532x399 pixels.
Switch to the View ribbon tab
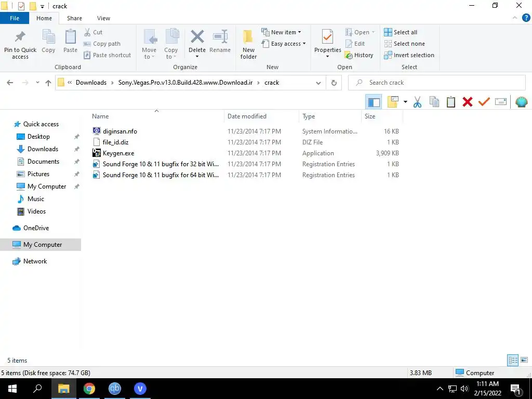click(x=103, y=18)
